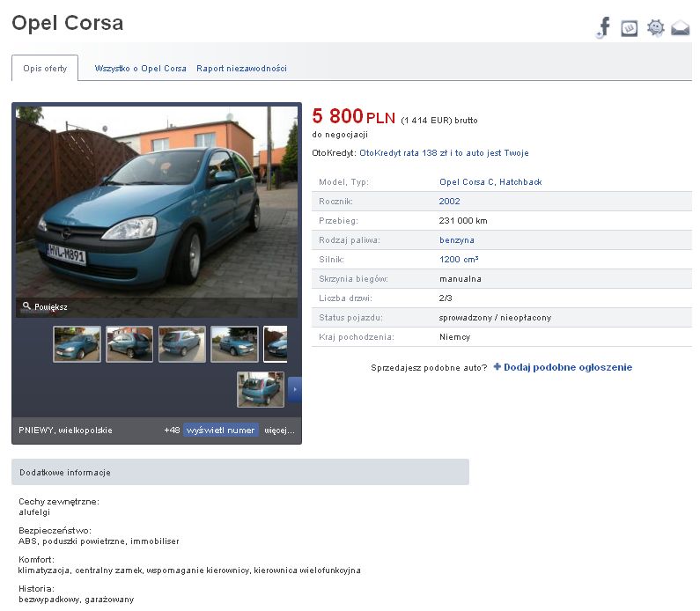
Task: Click Dodaj podobne ogłoszenie link
Action: point(568,367)
